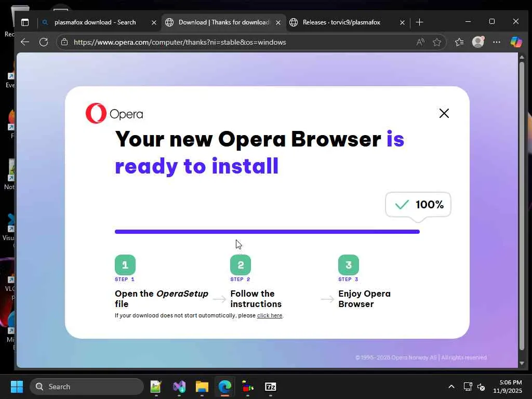Click the 100% complete badge
532x399 pixels.
click(418, 205)
